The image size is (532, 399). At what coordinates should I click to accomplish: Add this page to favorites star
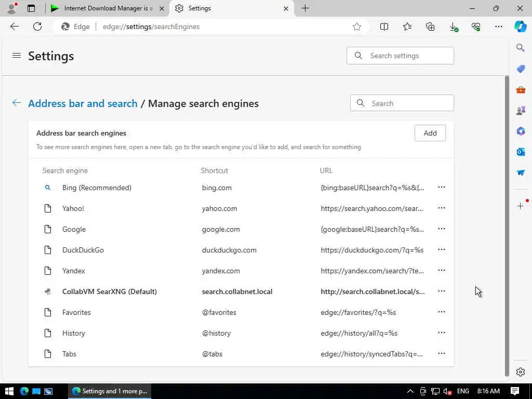[x=357, y=26]
